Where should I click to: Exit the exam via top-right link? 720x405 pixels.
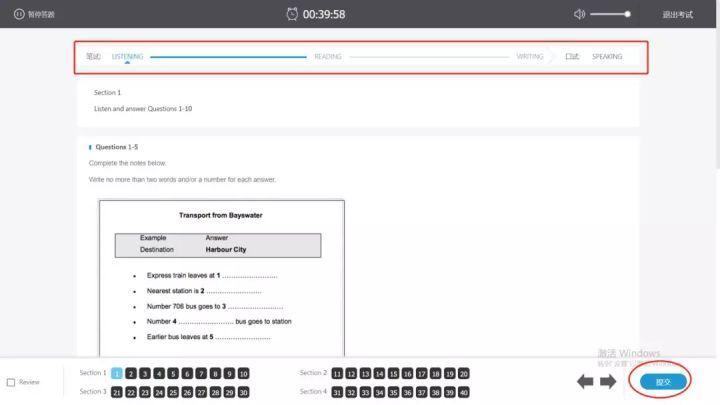point(677,15)
